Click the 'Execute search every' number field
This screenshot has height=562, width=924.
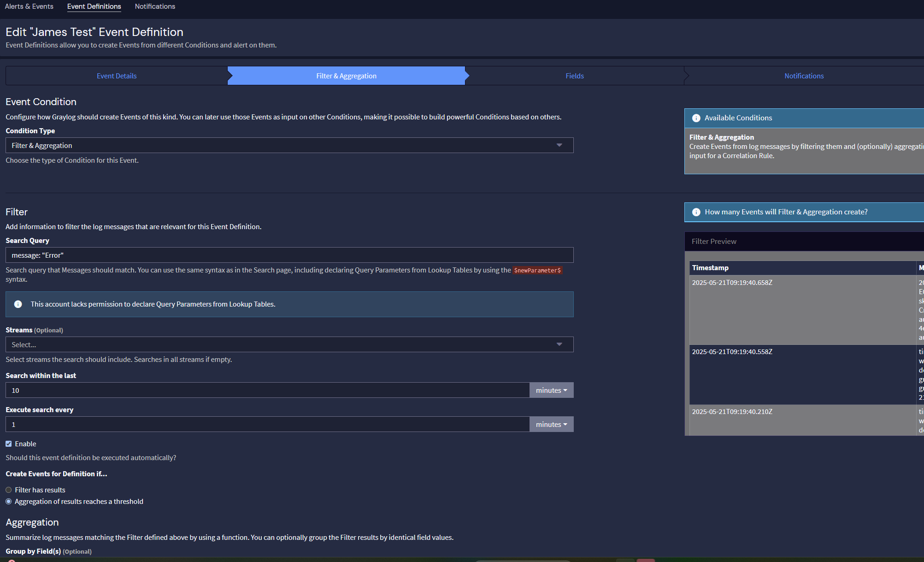(x=267, y=425)
